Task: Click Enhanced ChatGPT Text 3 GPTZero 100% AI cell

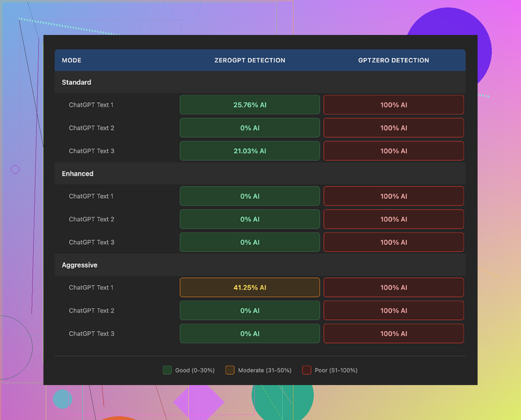Action: (x=393, y=242)
